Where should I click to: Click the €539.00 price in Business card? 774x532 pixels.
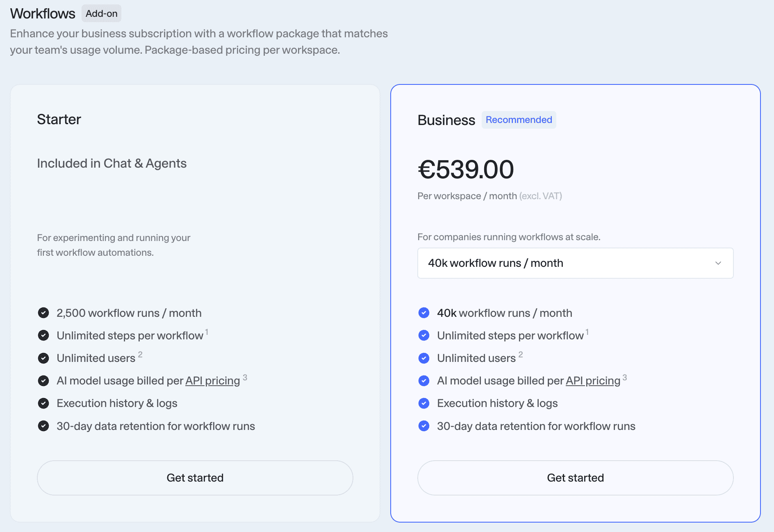click(x=466, y=169)
